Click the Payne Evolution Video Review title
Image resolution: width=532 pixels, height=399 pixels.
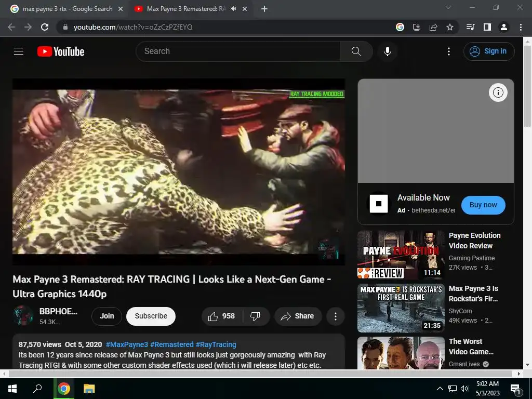click(474, 241)
